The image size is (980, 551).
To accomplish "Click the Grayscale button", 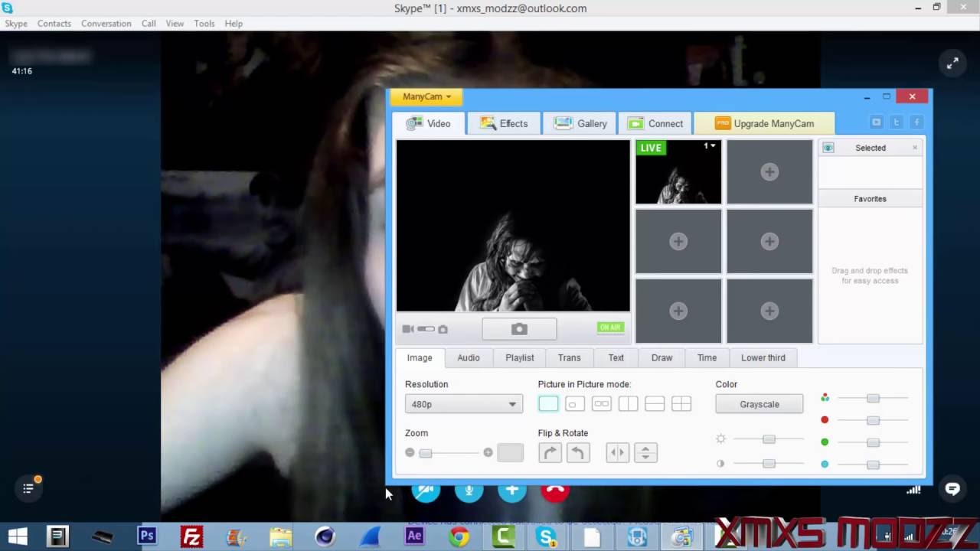I will pos(759,404).
